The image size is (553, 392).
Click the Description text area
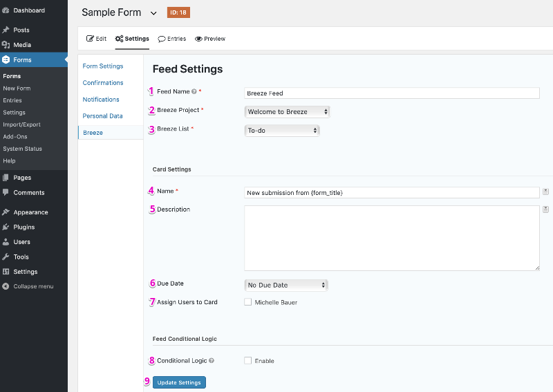coord(392,238)
